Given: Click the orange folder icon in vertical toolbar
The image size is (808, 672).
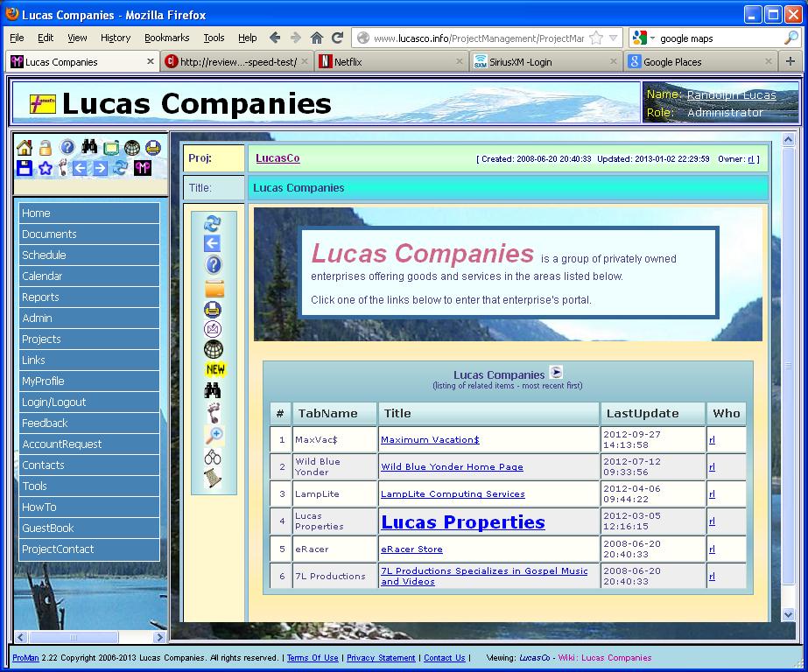Looking at the screenshot, I should click(214, 289).
